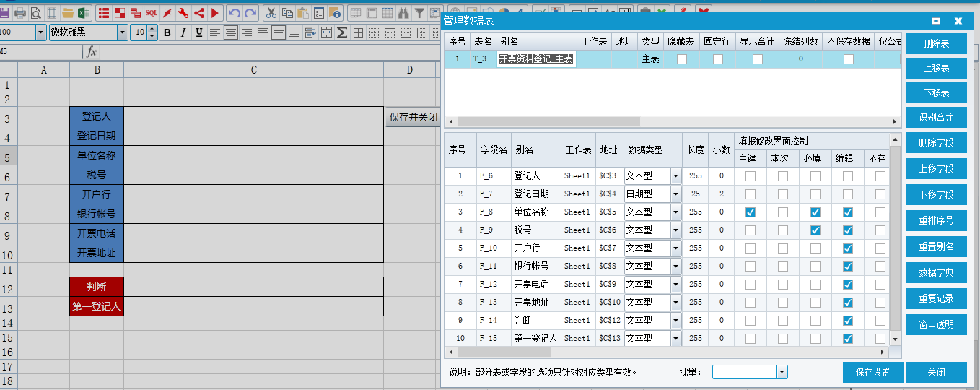The width and height of the screenshot is (980, 390).
Task: Open data type dropdown for 单位名称
Action: tap(675, 212)
